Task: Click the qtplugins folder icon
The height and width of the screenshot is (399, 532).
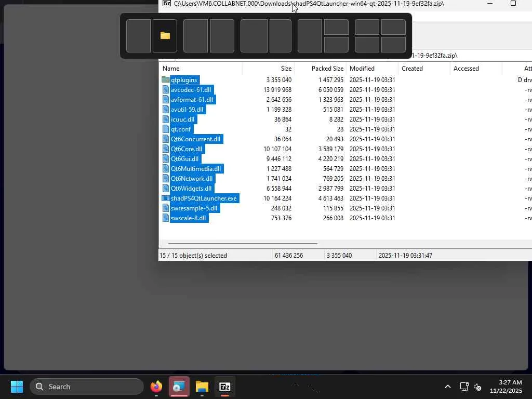Action: point(166,79)
